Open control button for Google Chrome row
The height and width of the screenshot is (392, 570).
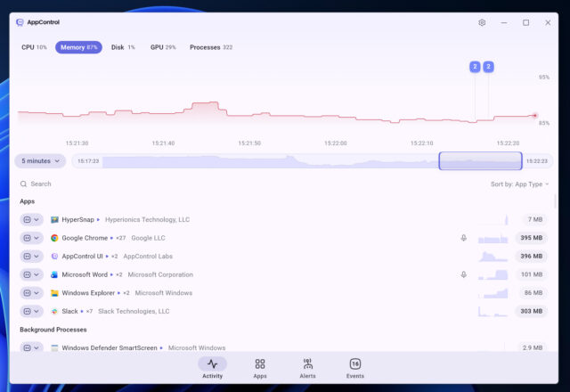click(28, 238)
